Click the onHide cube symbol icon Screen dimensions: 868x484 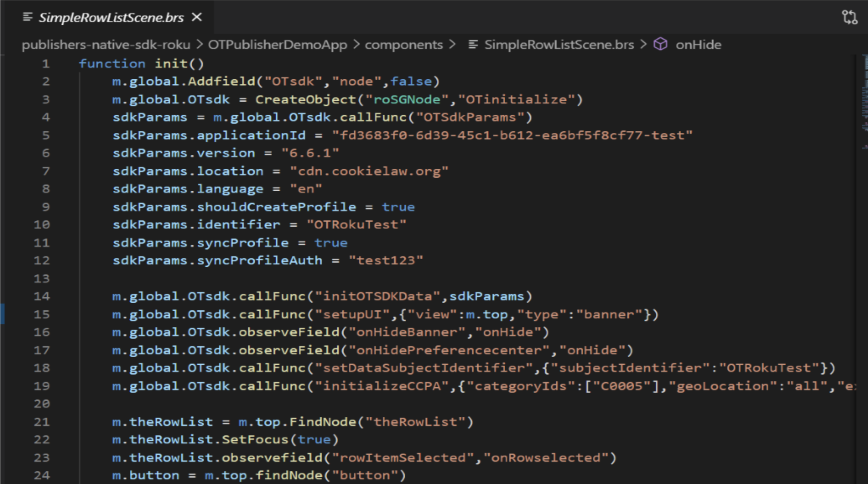coord(660,44)
